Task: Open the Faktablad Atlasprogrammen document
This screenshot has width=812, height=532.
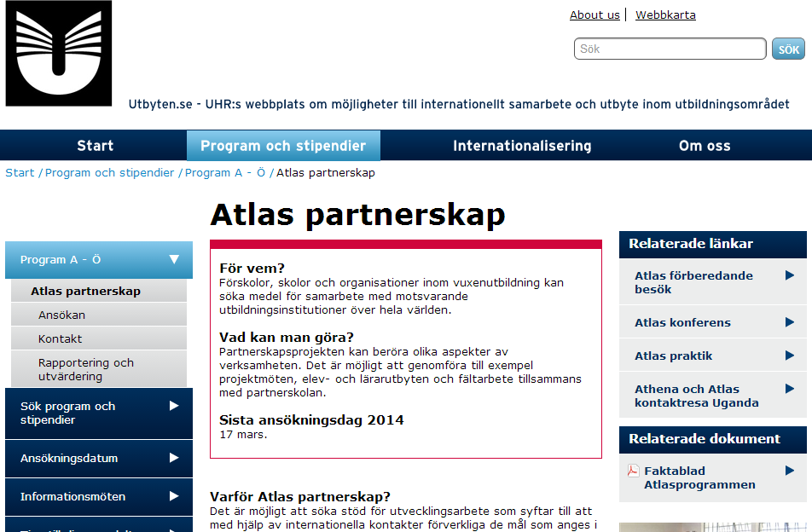Action: 699,477
